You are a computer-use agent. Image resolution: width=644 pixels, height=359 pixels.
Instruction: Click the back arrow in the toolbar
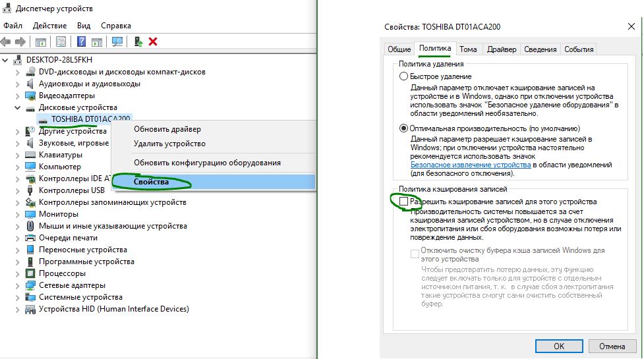tap(6, 41)
